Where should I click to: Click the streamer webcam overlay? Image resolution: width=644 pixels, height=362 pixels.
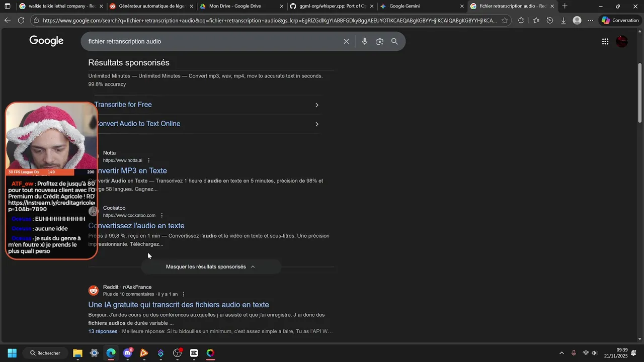(51, 136)
